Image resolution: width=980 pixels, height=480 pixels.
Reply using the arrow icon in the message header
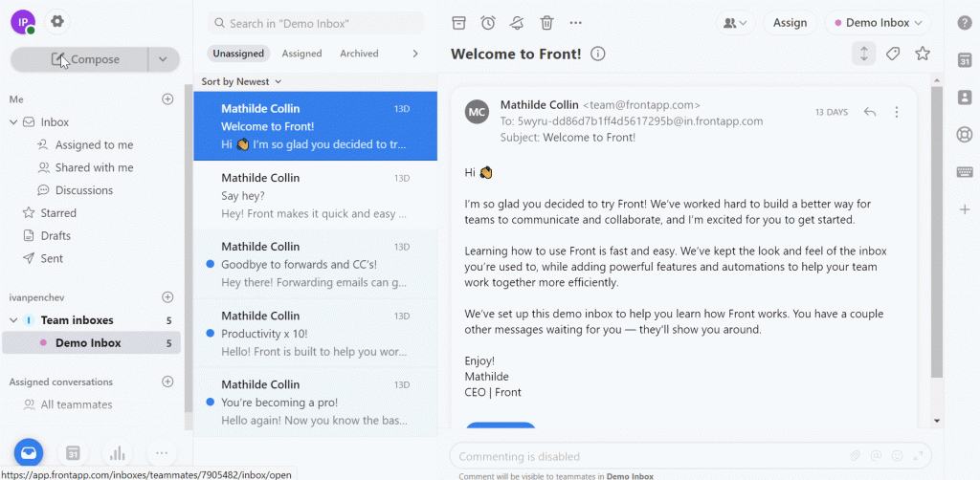point(870,112)
